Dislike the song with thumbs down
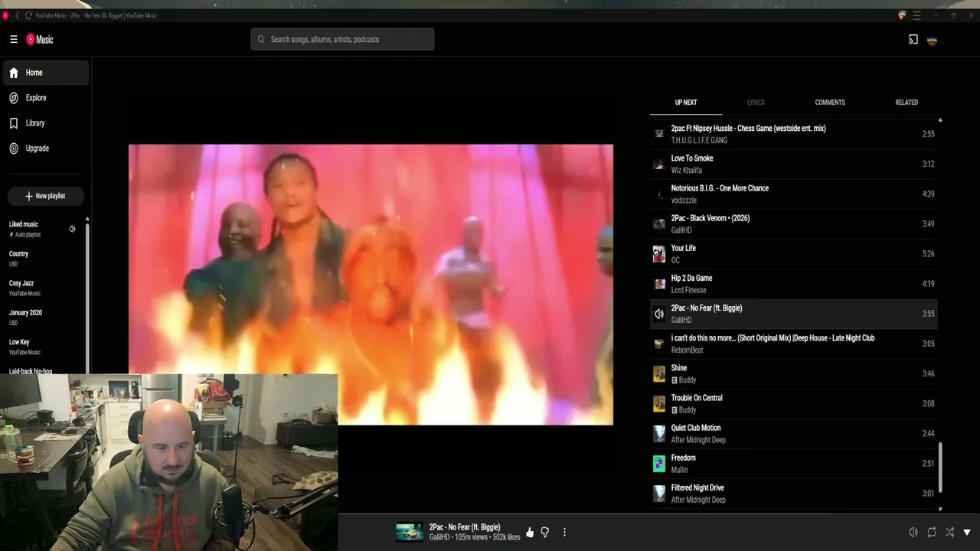Viewport: 980px width, 551px height. (545, 533)
